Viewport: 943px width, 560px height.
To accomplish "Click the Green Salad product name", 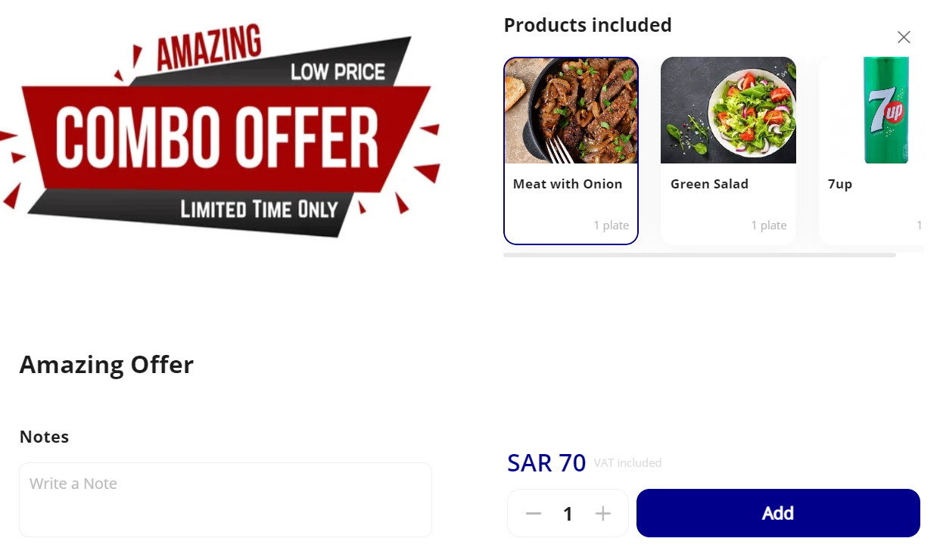I will [x=709, y=184].
